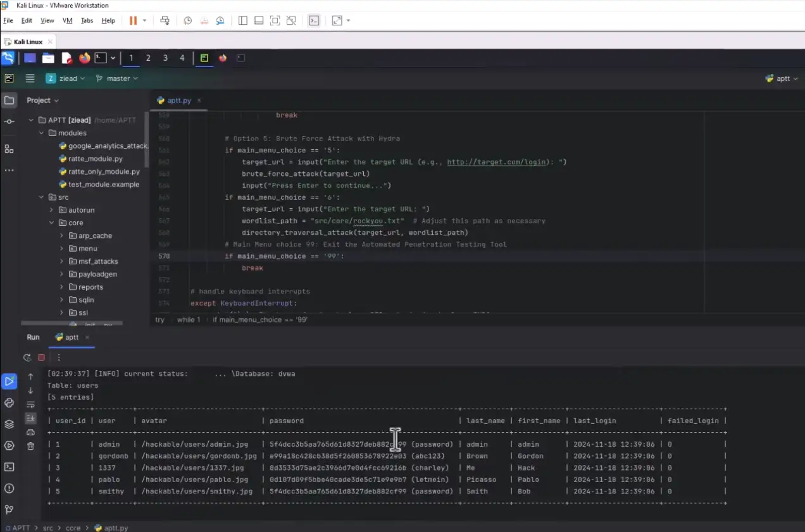
Task: Open PyCharm's main hamburger menu
Action: [x=30, y=78]
